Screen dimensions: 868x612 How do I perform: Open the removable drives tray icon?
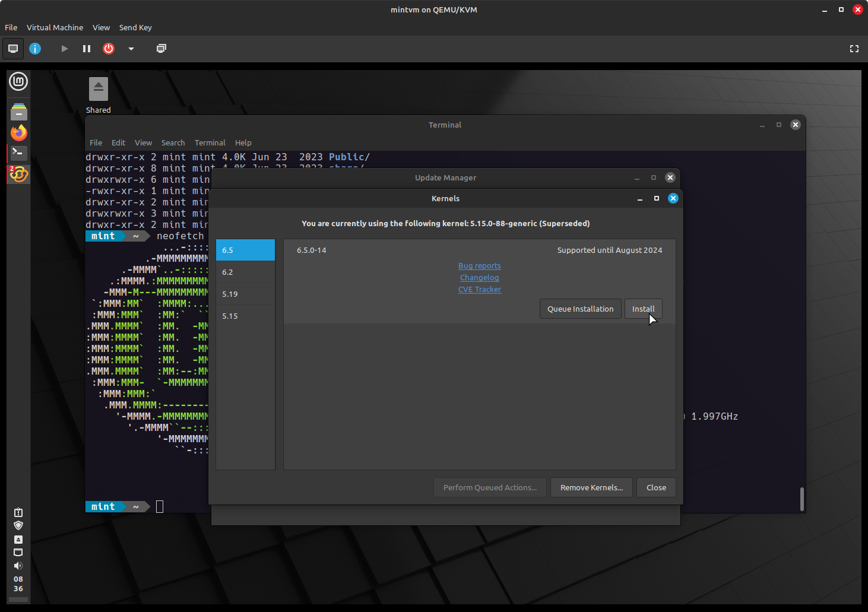pyautogui.click(x=18, y=539)
